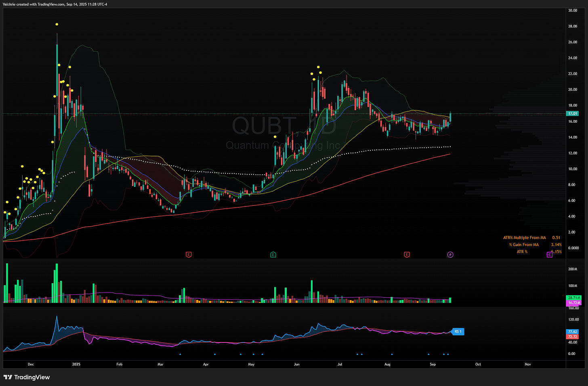The image size is (588, 386).
Task: Click the Mar label on time axis
Action: coord(160,364)
